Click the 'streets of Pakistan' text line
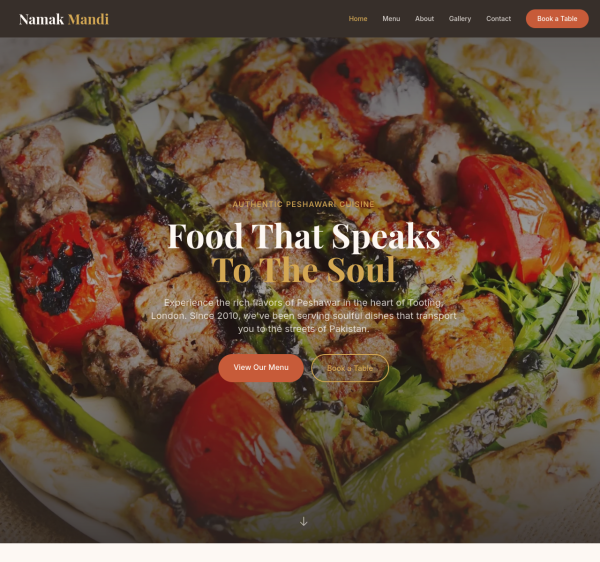Image resolution: width=600 pixels, height=562 pixels. 303,329
